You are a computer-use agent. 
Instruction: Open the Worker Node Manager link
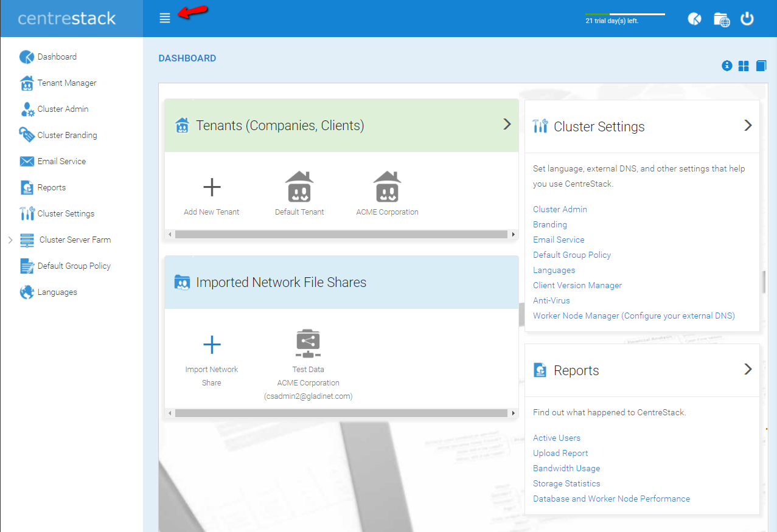[x=634, y=316]
